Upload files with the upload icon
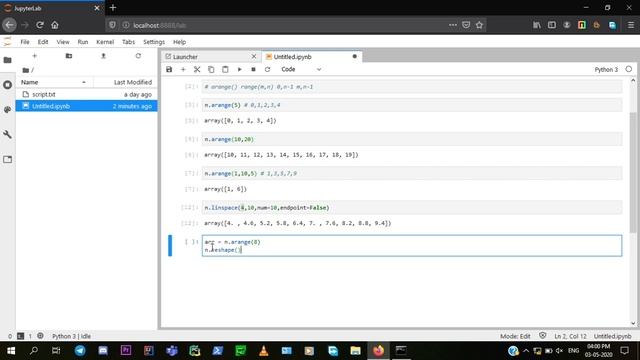Image resolution: width=640 pixels, height=360 pixels. pos(103,56)
